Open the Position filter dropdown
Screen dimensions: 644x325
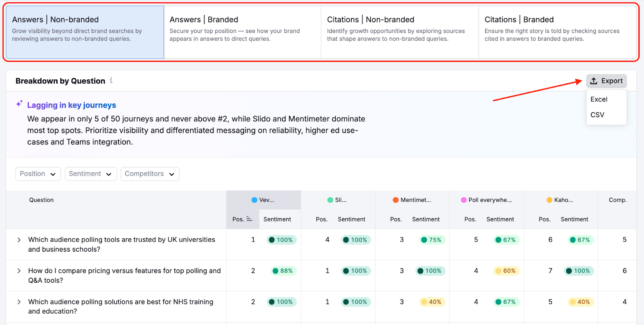coord(38,174)
